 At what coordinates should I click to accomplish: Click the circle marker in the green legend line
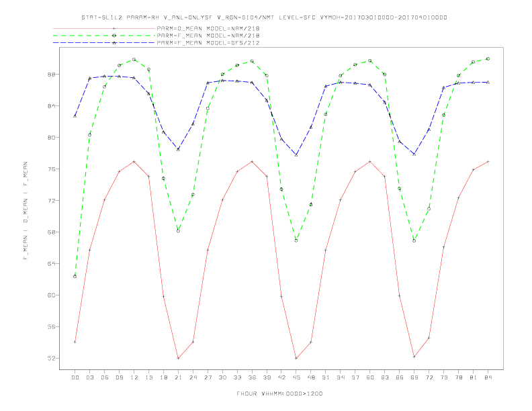click(114, 36)
